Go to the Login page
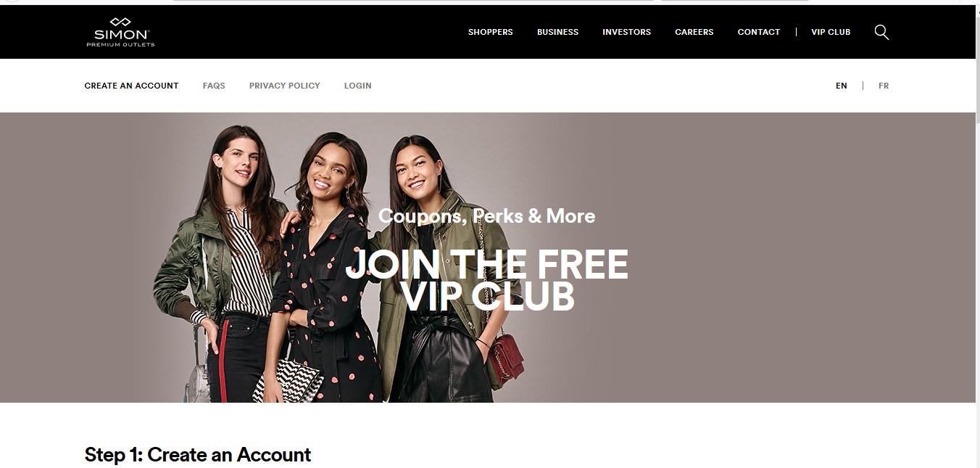The height and width of the screenshot is (468, 980). (357, 86)
